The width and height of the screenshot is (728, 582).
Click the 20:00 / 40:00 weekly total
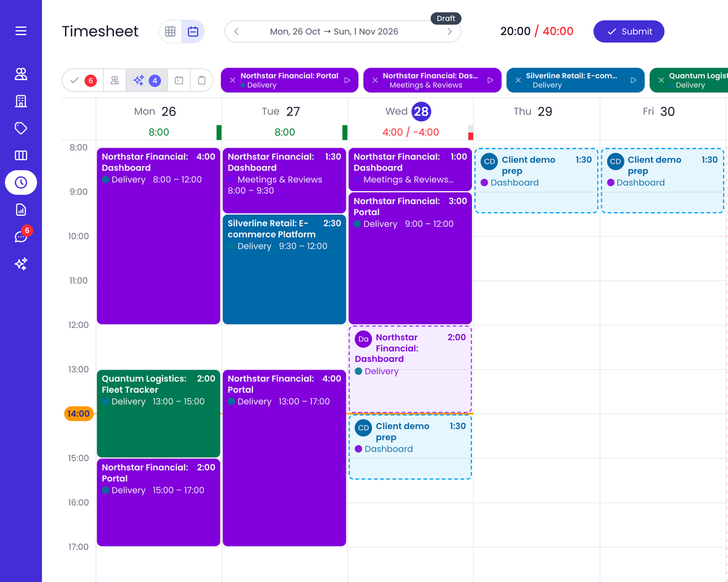click(x=537, y=32)
